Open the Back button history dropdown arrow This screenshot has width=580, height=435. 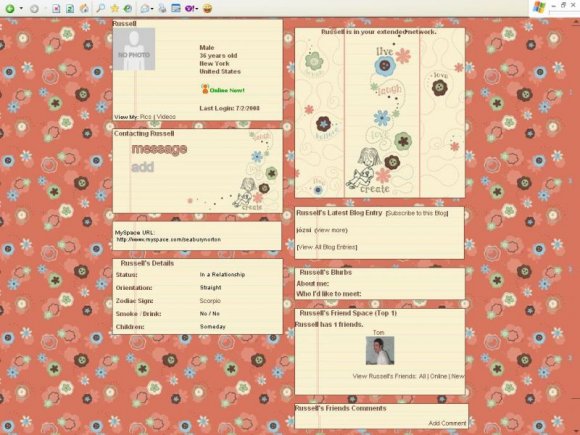pos(21,8)
